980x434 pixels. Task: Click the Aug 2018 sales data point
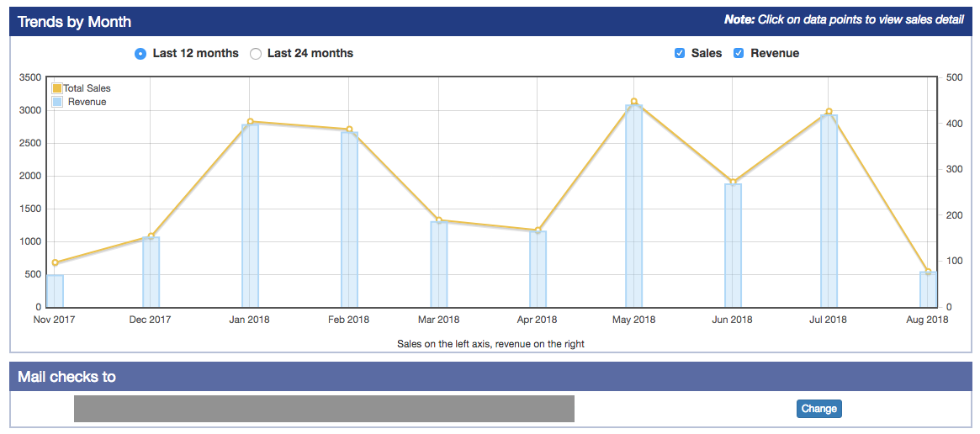(929, 272)
